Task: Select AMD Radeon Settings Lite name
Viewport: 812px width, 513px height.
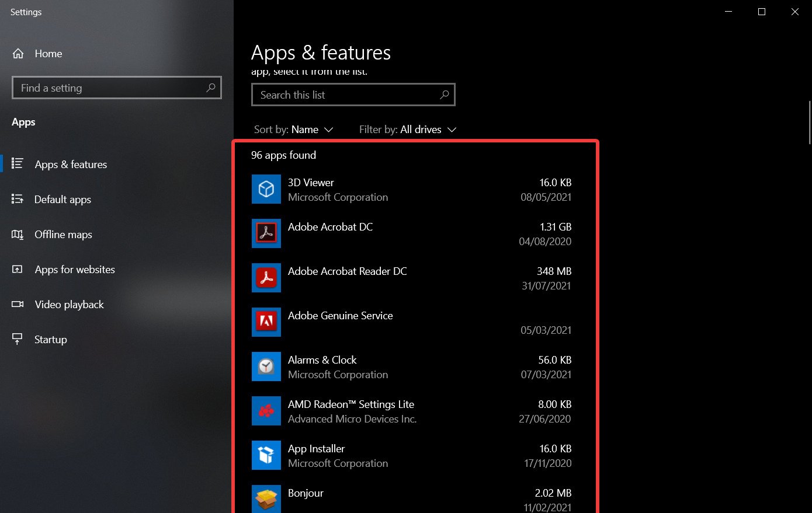Action: (351, 404)
